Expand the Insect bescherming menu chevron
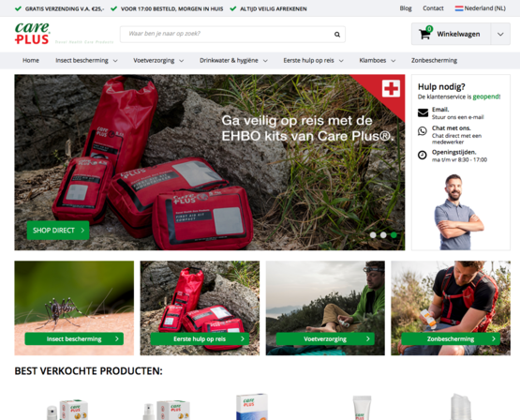The width and height of the screenshot is (520, 420). point(115,61)
